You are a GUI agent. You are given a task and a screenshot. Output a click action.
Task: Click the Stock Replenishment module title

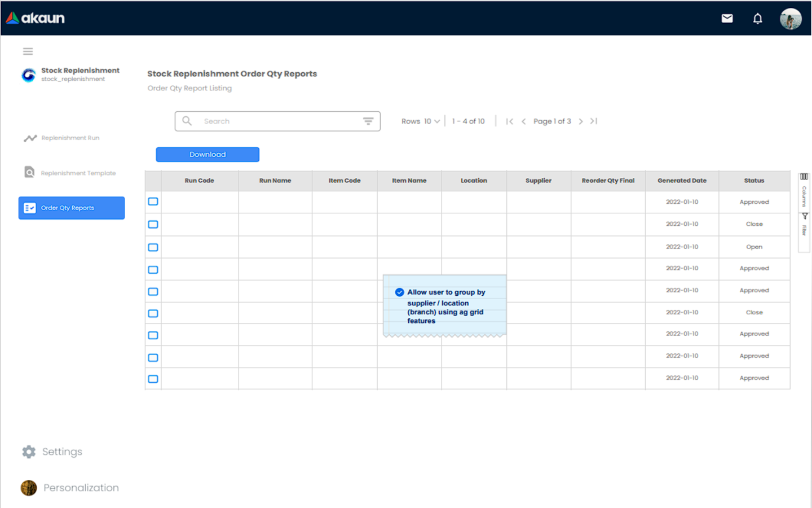(80, 71)
